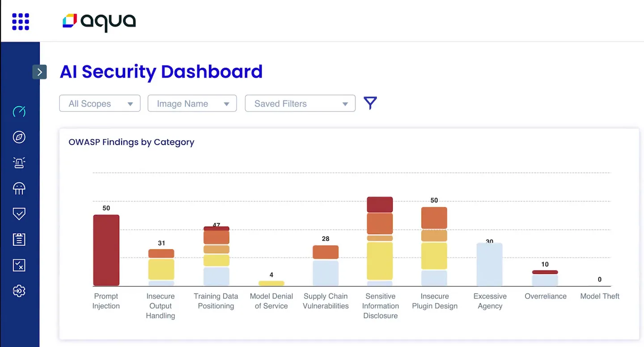Open the dashboard gauge icon in sidebar

[19, 111]
